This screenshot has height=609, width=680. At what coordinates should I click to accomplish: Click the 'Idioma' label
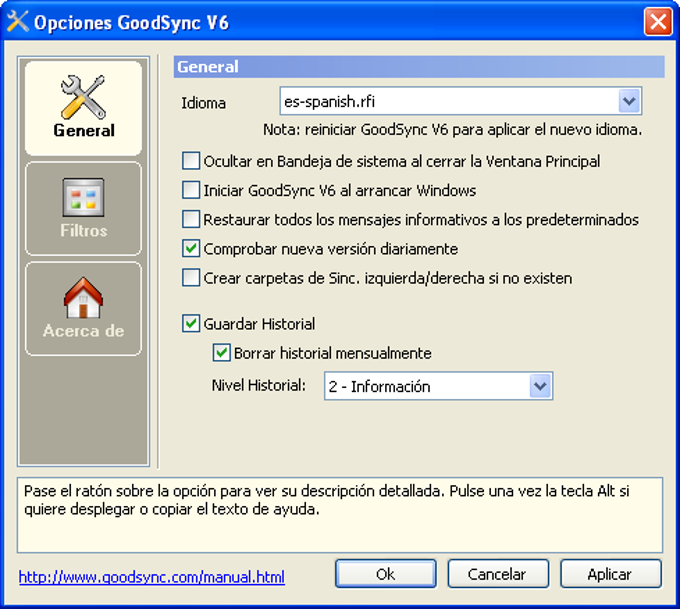coord(203,103)
